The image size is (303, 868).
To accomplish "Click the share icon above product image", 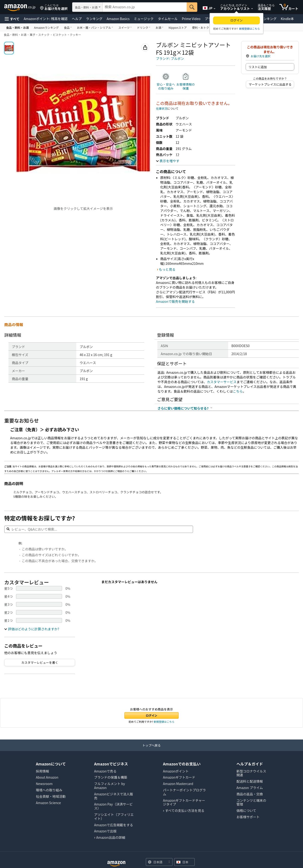I will point(145,47).
